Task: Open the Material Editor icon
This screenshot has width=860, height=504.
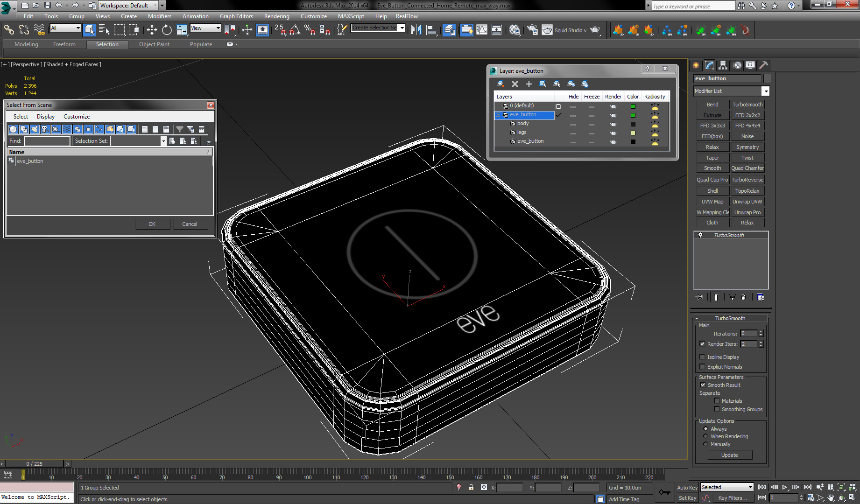Action: tap(515, 30)
